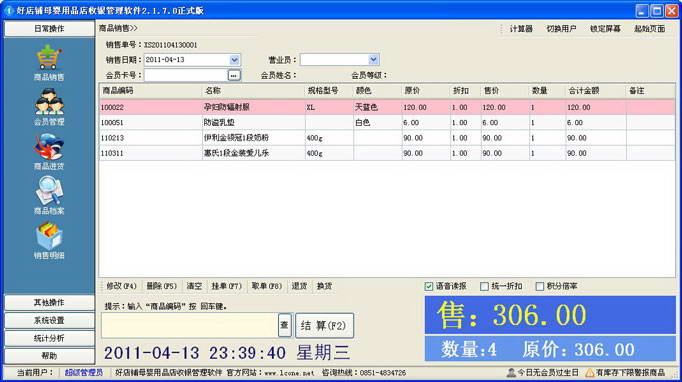
Task: Enable the 积分倍率 checkbox
Action: click(539, 286)
